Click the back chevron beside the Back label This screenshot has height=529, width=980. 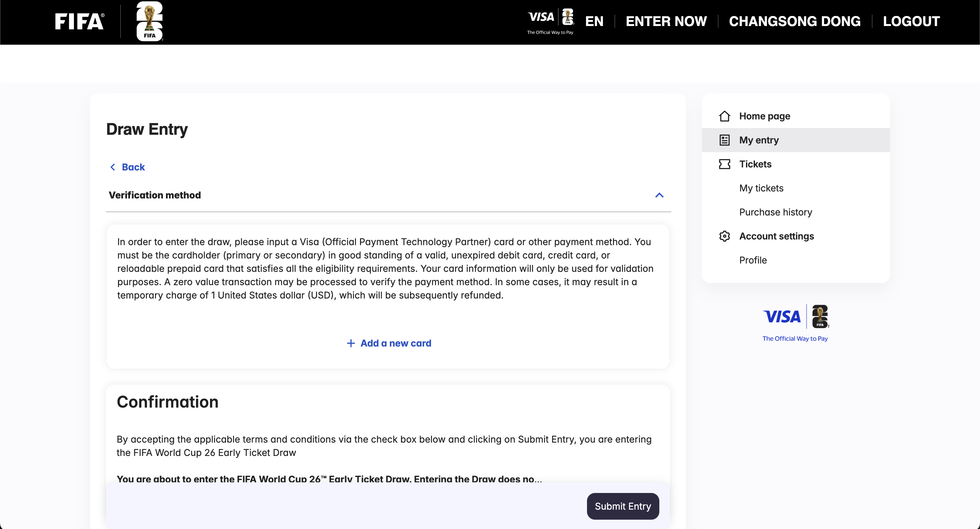click(113, 167)
